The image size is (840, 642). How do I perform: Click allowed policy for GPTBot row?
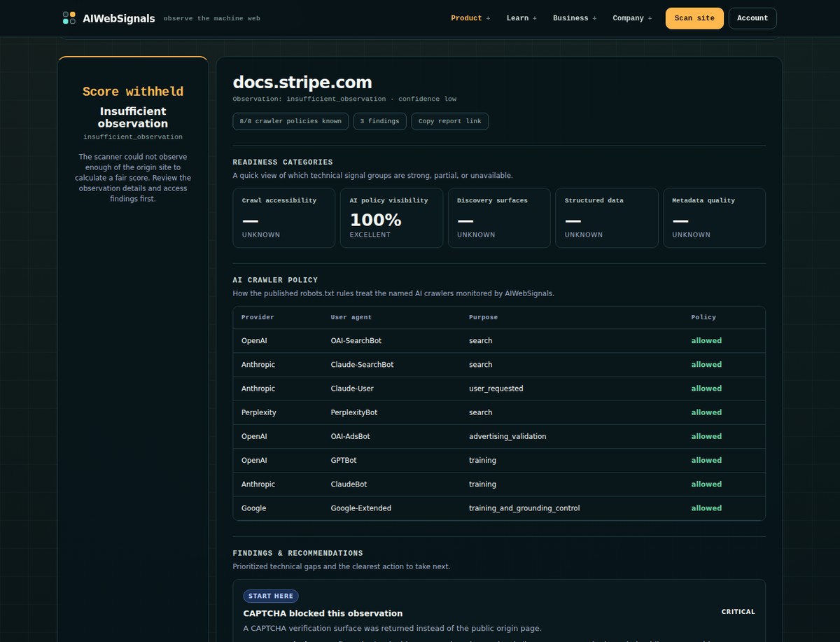[x=706, y=460]
